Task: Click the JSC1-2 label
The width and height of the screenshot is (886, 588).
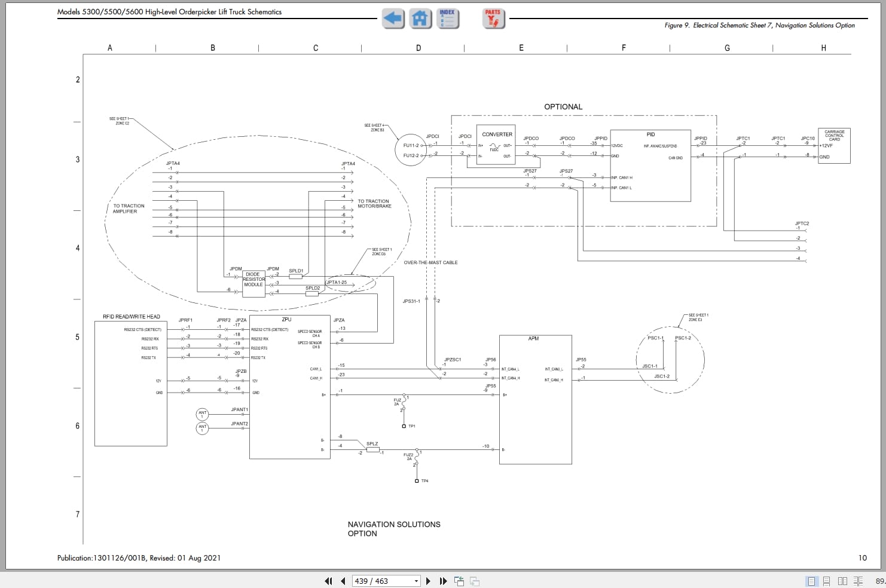Action: coord(662,376)
